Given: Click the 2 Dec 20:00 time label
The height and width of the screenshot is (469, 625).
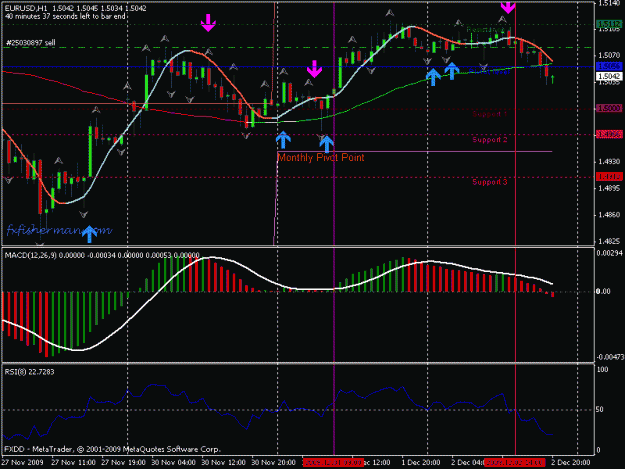Looking at the screenshot, I should [x=570, y=463].
